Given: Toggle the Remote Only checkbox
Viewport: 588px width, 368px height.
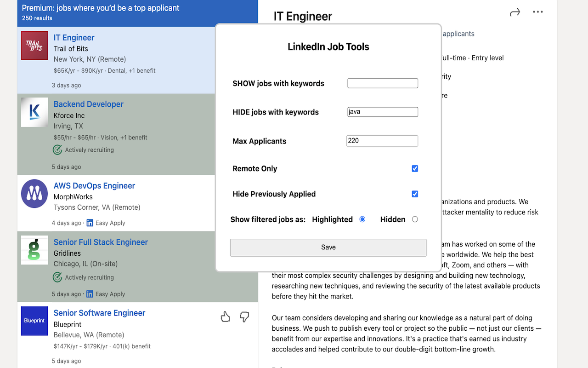Looking at the screenshot, I should tap(415, 169).
